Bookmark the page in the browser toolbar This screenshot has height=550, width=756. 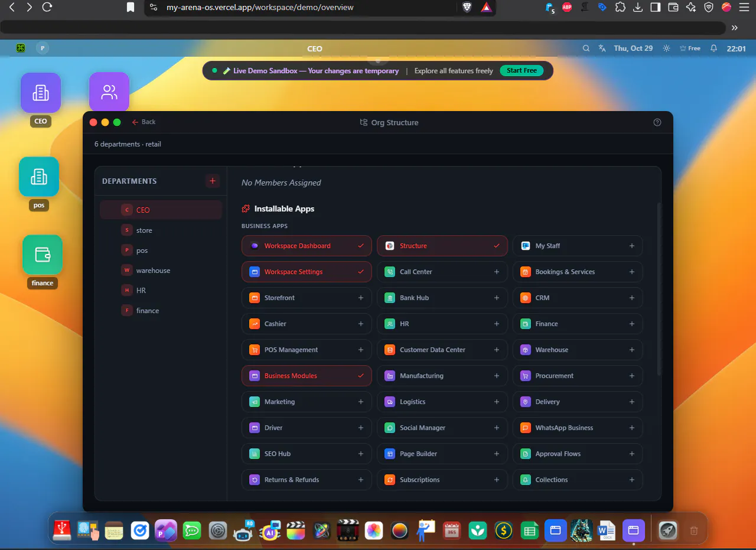[131, 7]
